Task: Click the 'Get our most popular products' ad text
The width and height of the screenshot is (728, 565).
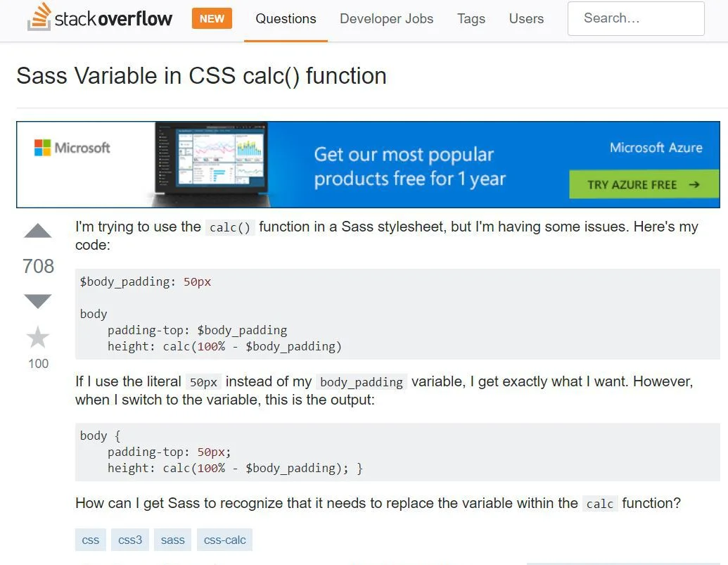Action: click(409, 166)
